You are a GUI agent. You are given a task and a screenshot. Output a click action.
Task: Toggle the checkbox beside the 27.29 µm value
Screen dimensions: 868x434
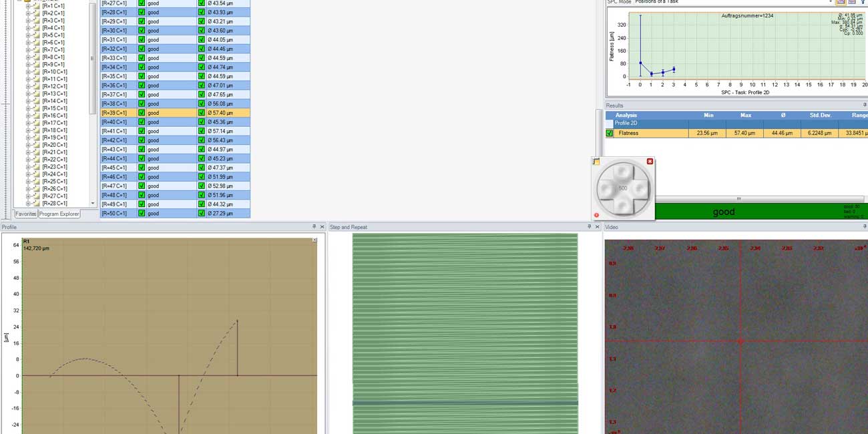click(202, 213)
